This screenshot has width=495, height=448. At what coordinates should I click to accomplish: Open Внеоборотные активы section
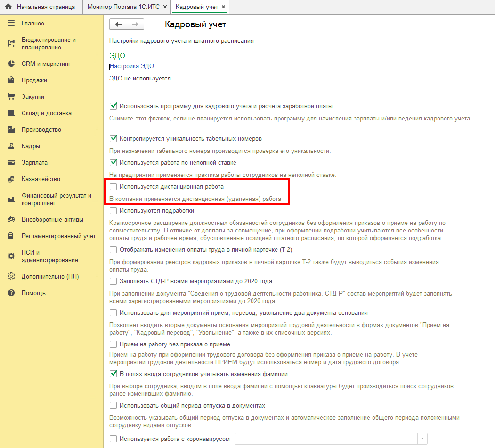51,220
